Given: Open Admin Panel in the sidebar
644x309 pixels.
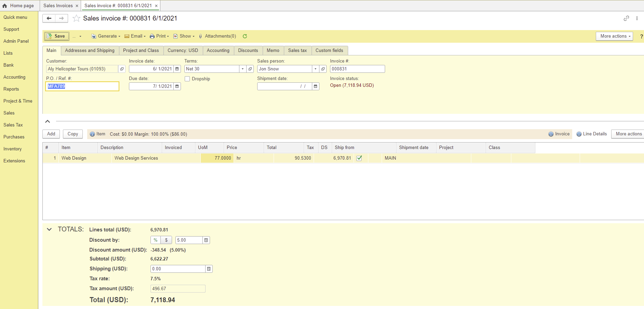Looking at the screenshot, I should click(16, 41).
